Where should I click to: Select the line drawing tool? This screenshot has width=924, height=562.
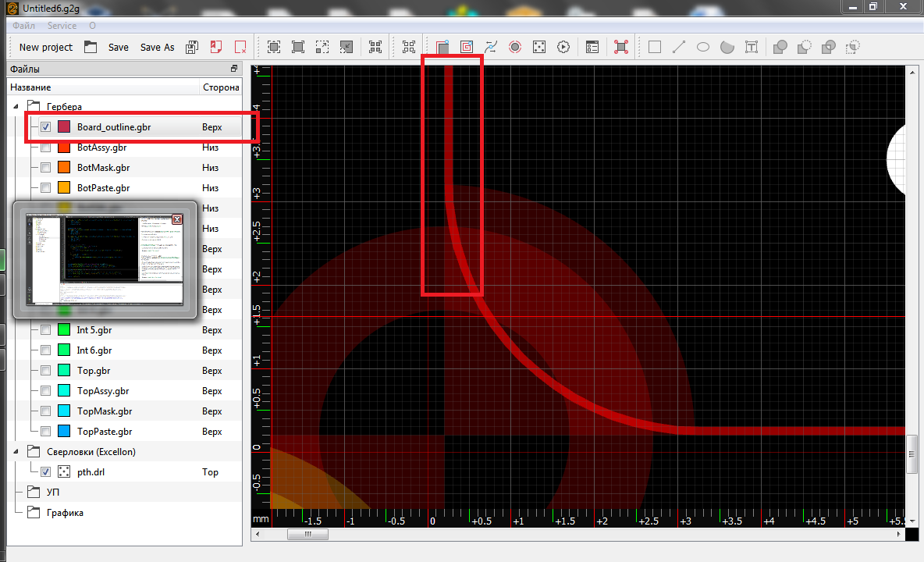[x=679, y=47]
